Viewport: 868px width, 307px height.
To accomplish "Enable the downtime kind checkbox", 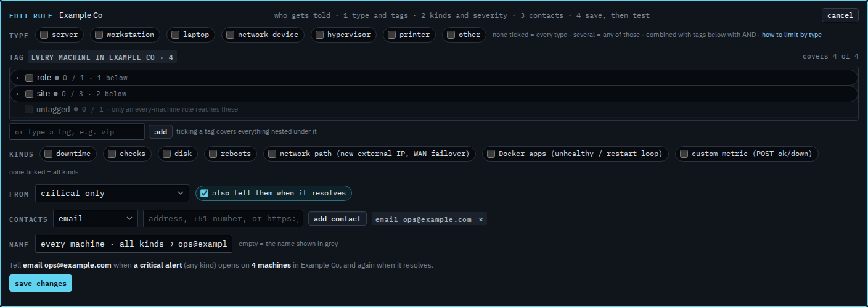I will tap(48, 153).
